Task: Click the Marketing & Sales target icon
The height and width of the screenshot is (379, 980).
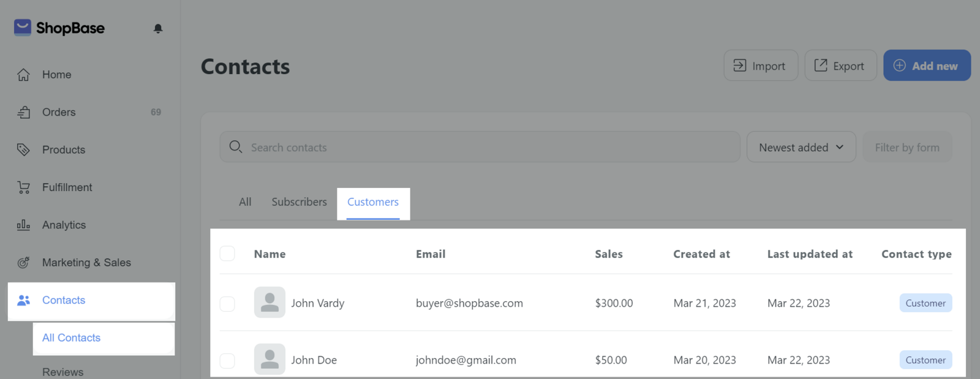Action: click(23, 263)
